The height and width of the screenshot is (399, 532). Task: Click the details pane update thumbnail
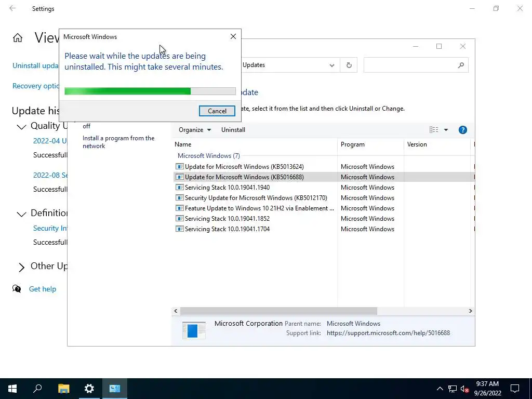[194, 330]
